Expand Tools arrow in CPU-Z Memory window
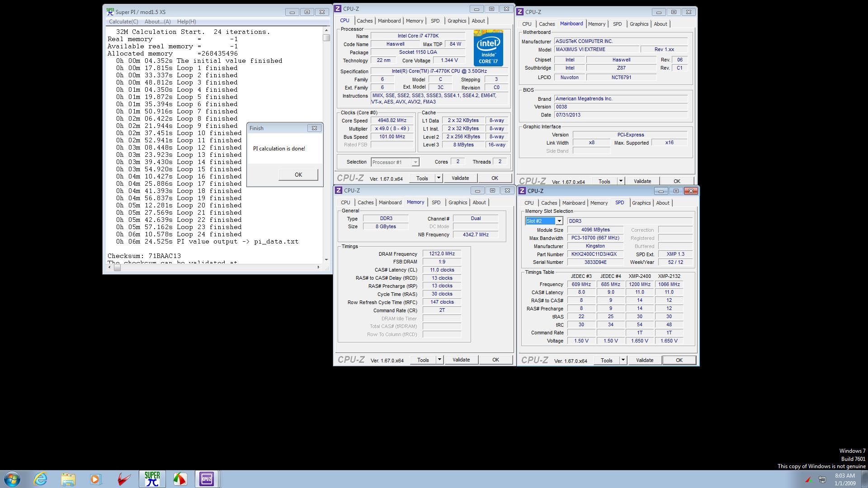 [x=439, y=360]
